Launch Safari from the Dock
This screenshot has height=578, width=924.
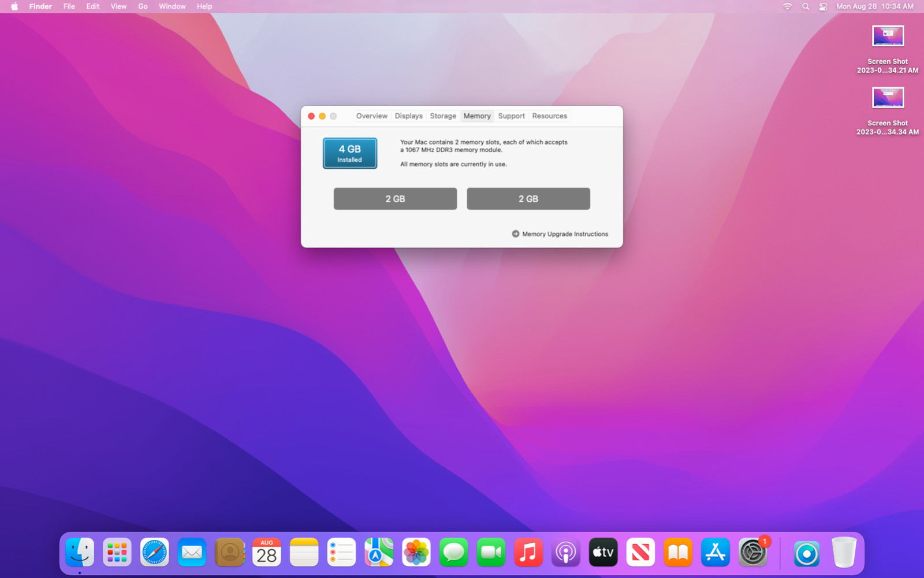coord(155,553)
